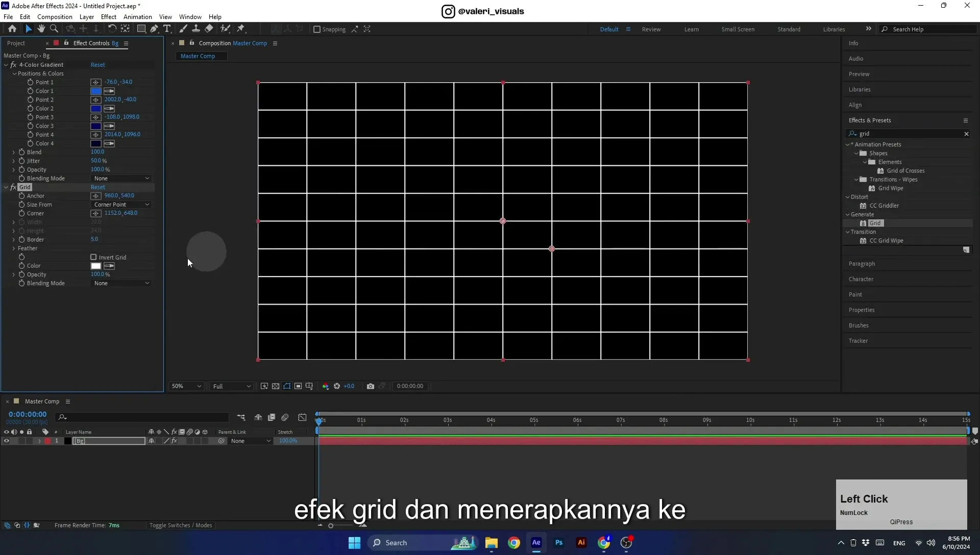
Task: Click the white Grid Color swatch
Action: click(95, 266)
